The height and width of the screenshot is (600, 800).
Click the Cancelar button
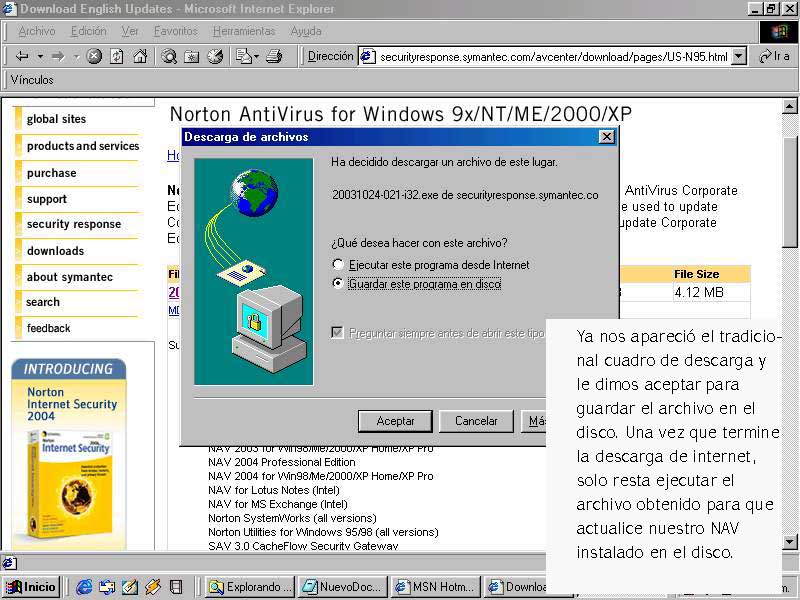coord(476,421)
